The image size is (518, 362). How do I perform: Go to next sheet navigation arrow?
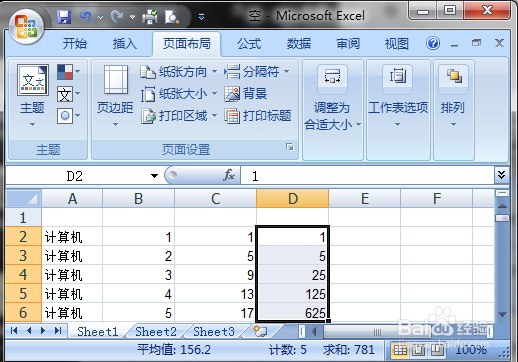point(43,331)
